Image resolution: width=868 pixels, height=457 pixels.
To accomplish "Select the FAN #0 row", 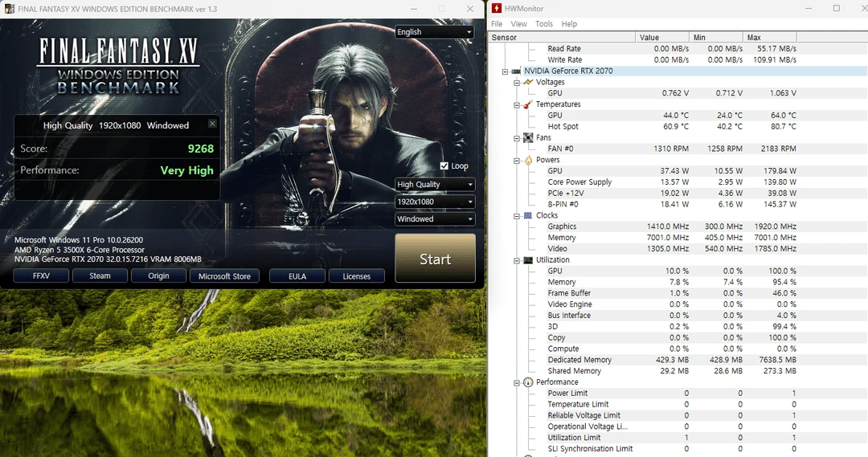I will 671,149.
